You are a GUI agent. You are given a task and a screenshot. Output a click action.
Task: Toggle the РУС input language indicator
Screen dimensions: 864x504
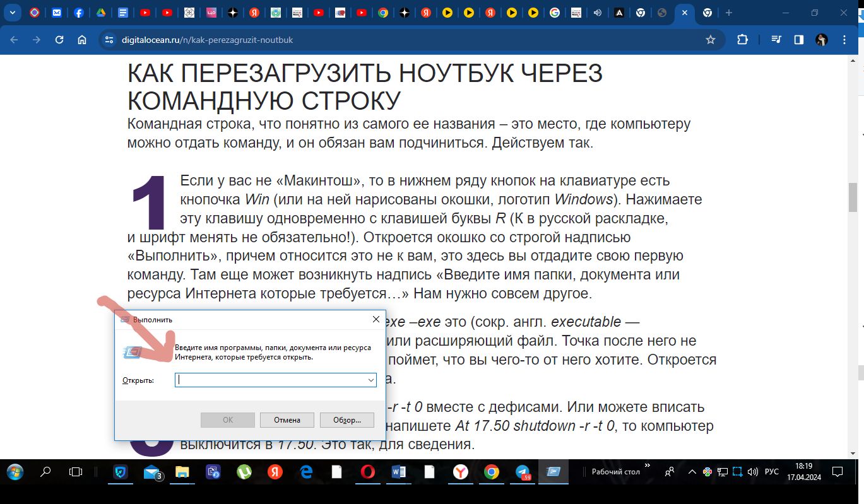771,472
